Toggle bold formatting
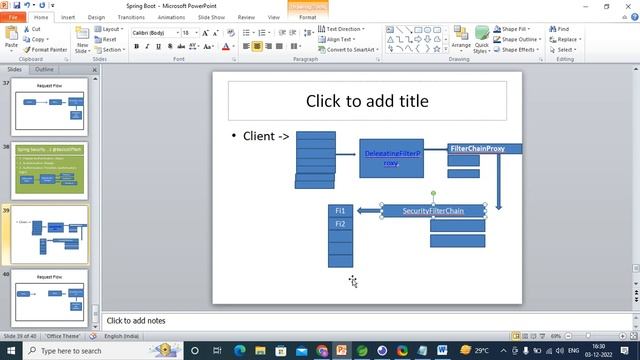Image resolution: width=640 pixels, height=360 pixels. [x=136, y=47]
